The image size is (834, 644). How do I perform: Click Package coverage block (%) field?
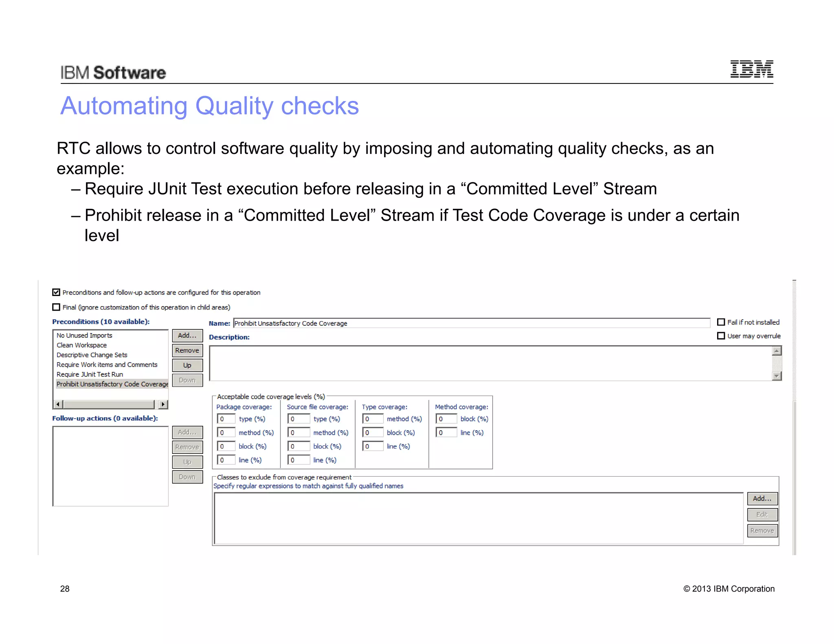pos(226,447)
